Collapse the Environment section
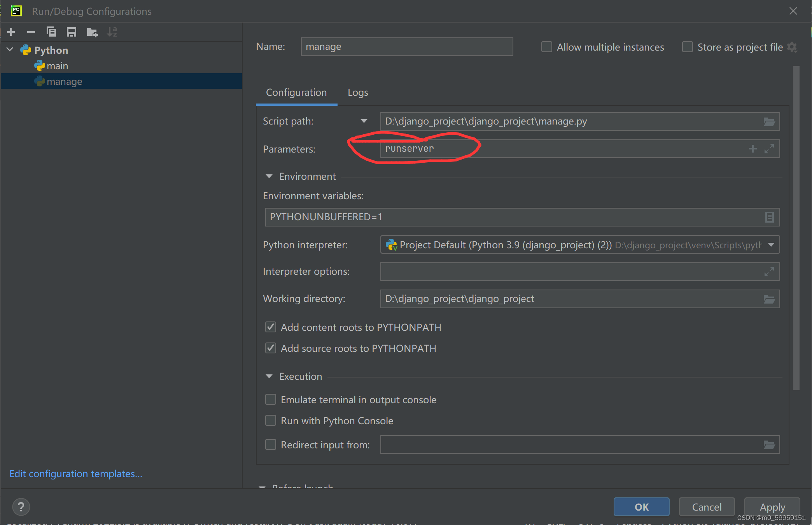The height and width of the screenshot is (525, 812). click(269, 177)
